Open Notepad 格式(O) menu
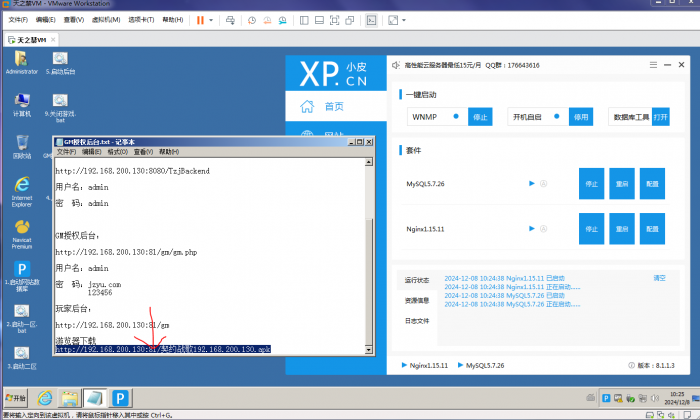 [x=117, y=152]
